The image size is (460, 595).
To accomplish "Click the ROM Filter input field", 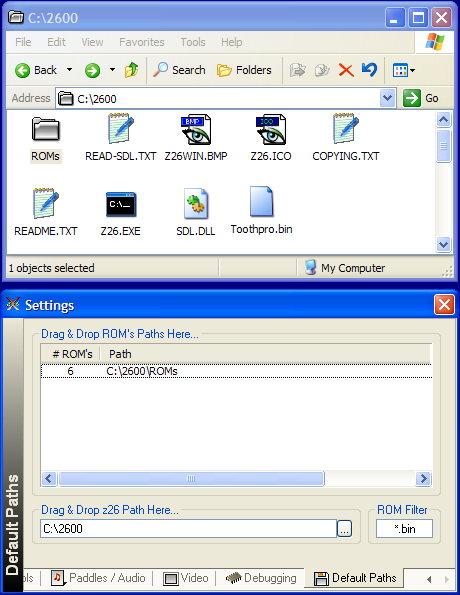I will coord(404,529).
